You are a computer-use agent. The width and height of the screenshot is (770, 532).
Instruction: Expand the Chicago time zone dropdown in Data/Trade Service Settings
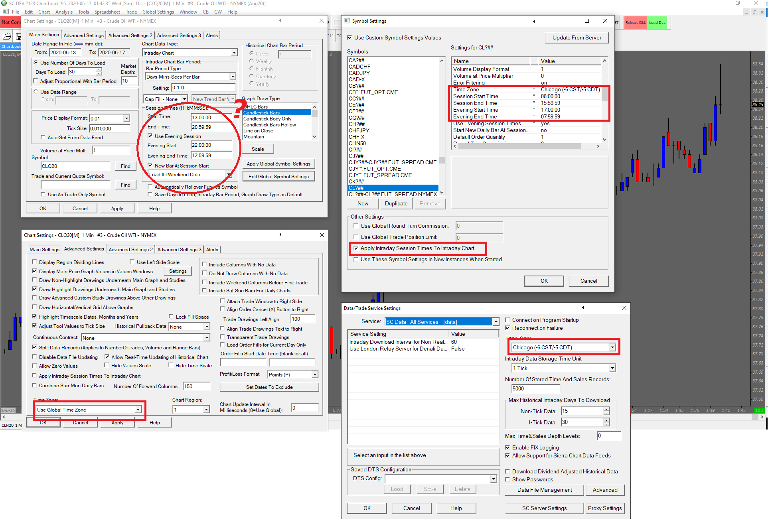612,348
